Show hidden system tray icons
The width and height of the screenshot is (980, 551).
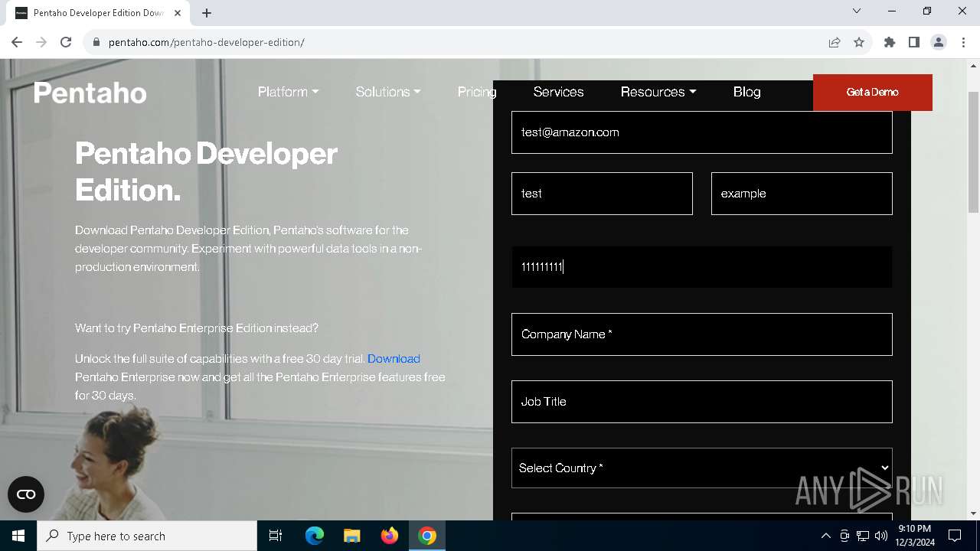tap(825, 536)
